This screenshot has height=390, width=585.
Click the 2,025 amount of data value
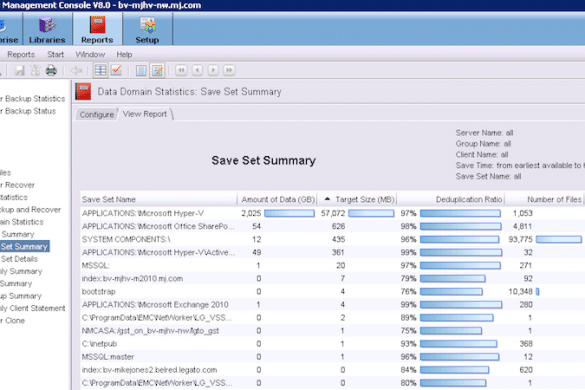pos(251,213)
